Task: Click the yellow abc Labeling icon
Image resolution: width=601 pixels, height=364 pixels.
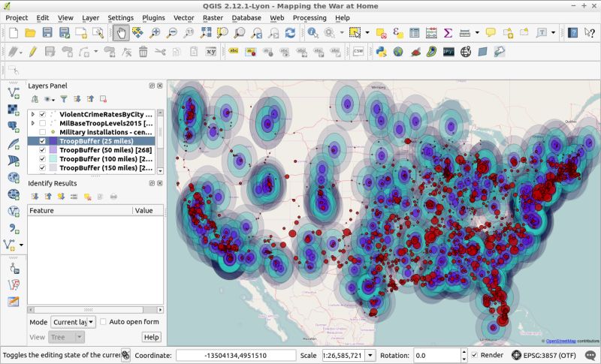Action: pyautogui.click(x=234, y=51)
